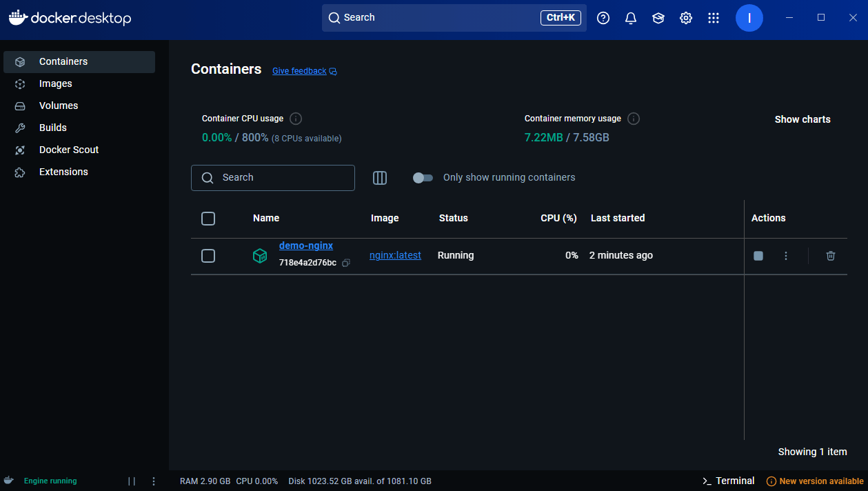The image size is (868, 491).
Task: Click the engine whale icon in status bar
Action: click(x=8, y=480)
